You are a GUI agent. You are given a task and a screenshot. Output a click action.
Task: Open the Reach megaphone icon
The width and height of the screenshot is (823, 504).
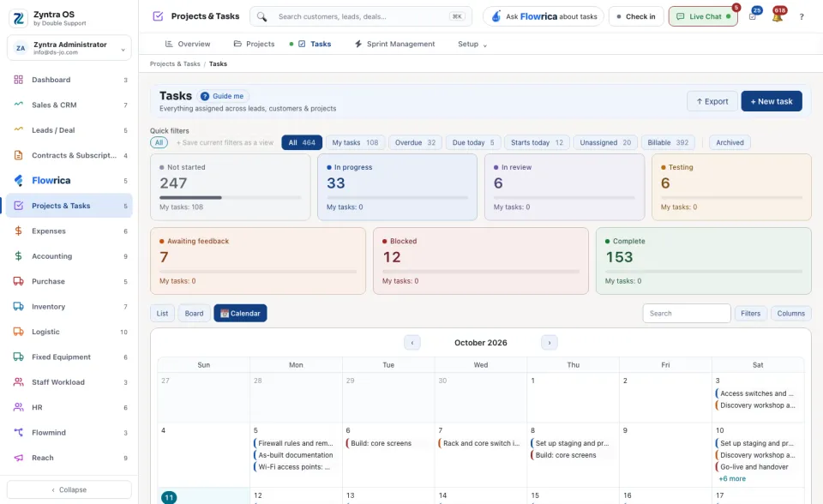click(x=18, y=458)
